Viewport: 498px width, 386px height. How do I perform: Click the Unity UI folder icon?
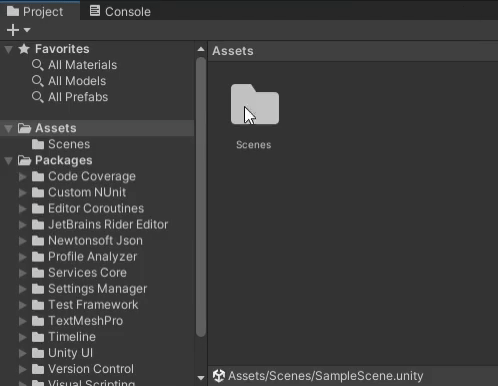[x=38, y=353]
